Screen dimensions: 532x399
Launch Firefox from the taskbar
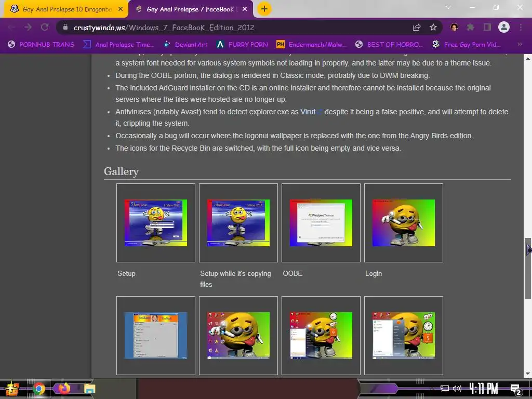pos(64,388)
